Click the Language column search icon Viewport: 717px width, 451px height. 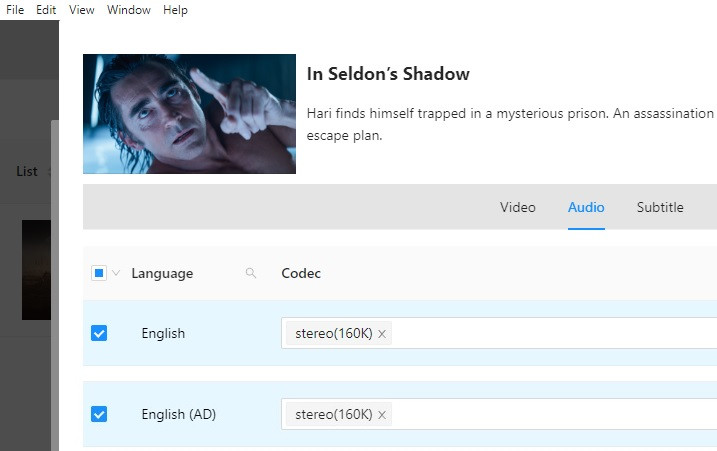251,273
